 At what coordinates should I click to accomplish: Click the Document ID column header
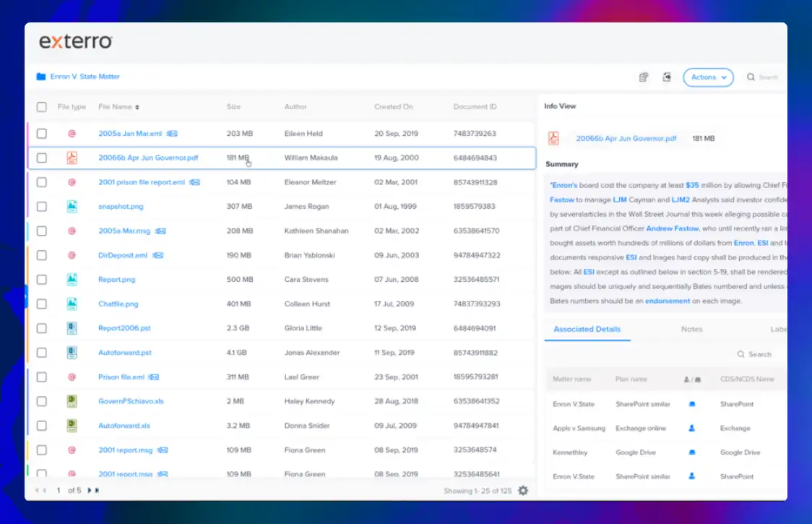coord(475,107)
